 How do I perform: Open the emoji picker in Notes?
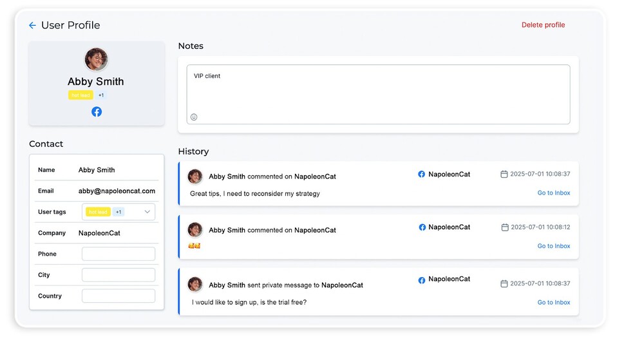pyautogui.click(x=194, y=117)
